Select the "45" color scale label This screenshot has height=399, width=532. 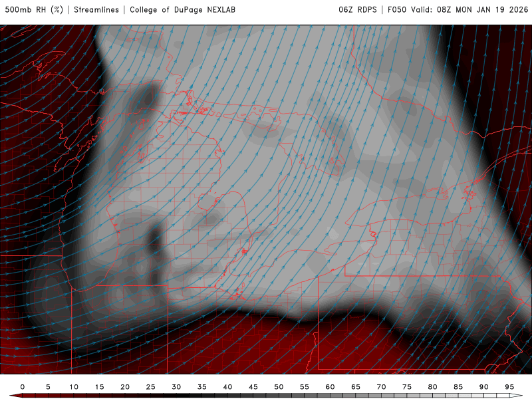[x=253, y=387]
